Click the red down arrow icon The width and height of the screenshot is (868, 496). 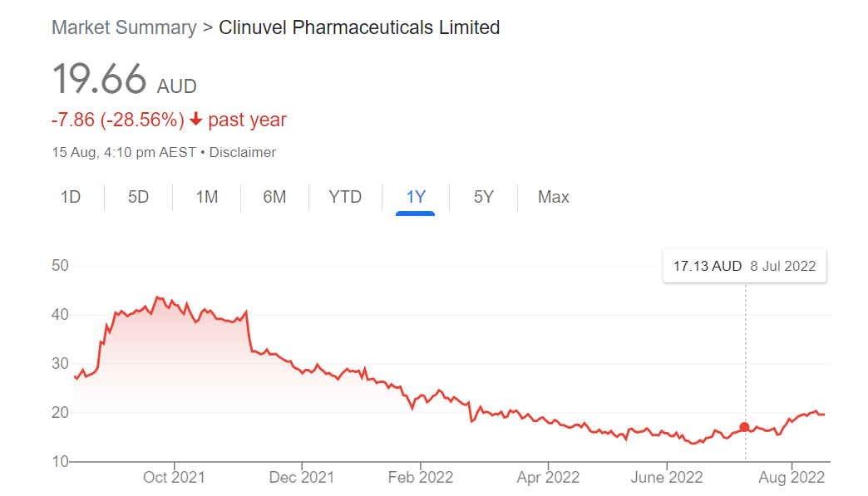coord(196,120)
